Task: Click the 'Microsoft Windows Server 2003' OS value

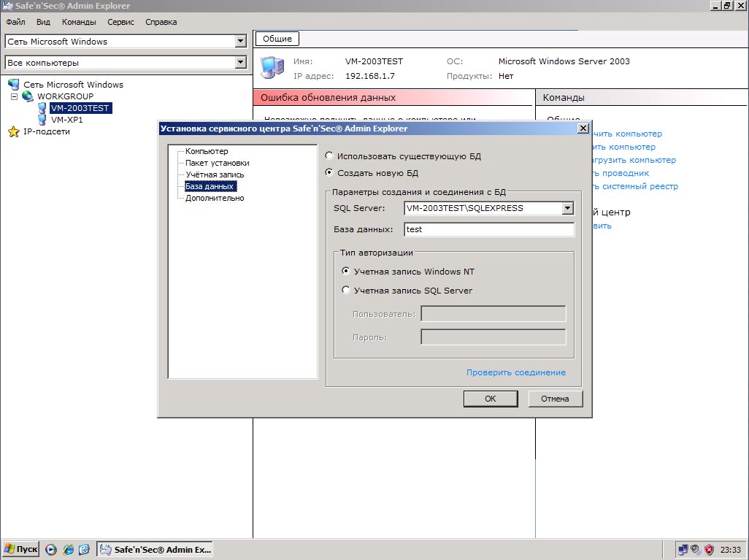Action: [564, 61]
